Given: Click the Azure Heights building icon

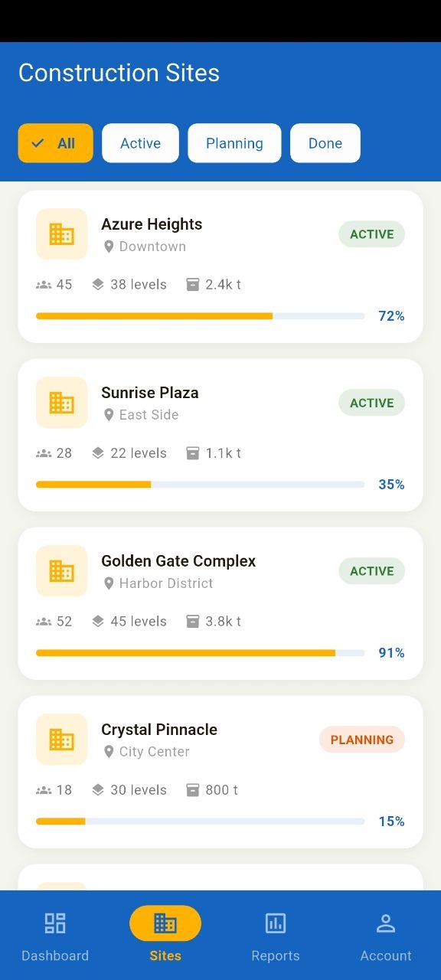Looking at the screenshot, I should 61,234.
